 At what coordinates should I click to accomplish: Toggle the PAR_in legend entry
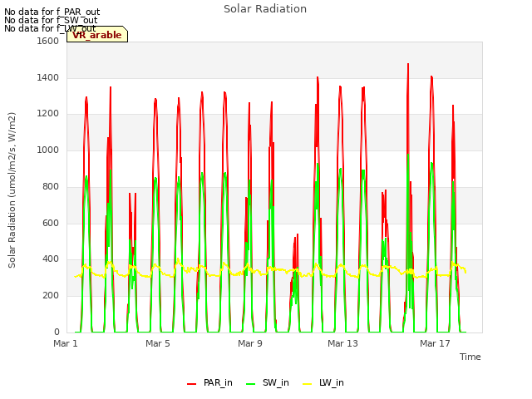209,382
